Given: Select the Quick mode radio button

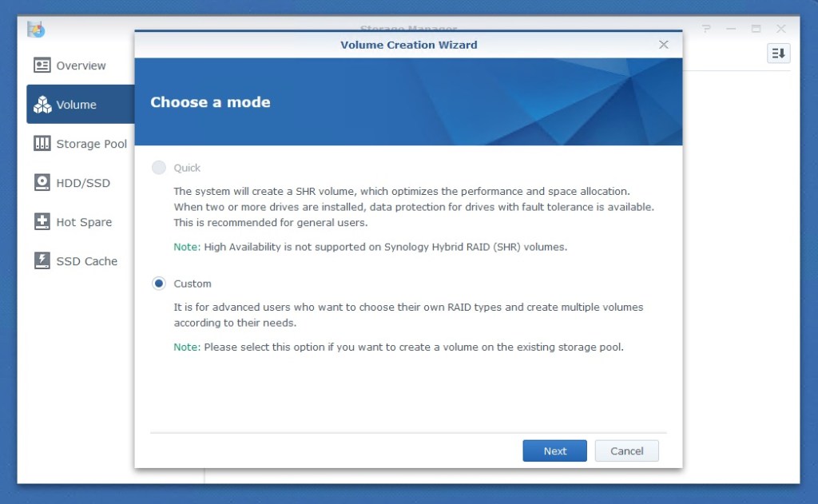Looking at the screenshot, I should coord(159,168).
